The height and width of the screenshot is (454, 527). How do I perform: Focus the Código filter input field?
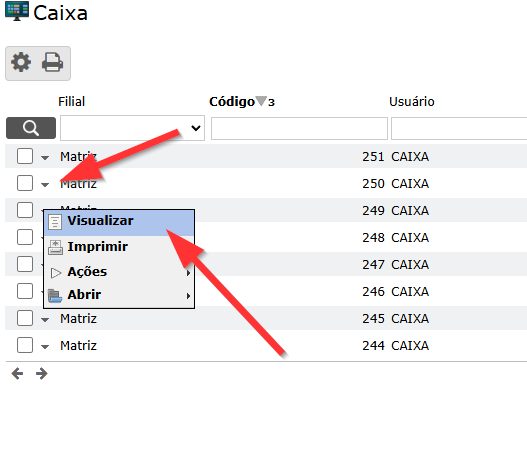coord(299,128)
